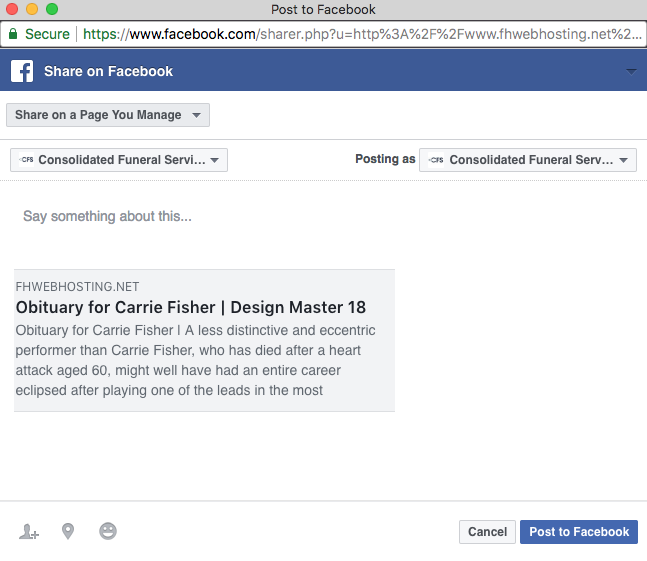Screen dimensions: 647x561
Task: Click the tag people icon
Action: coord(28,532)
